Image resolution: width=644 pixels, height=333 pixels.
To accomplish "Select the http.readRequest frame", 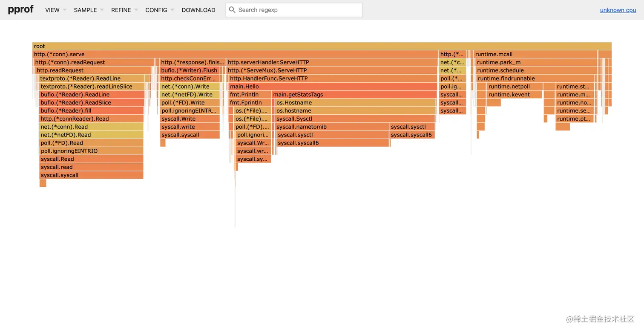I will coord(93,70).
